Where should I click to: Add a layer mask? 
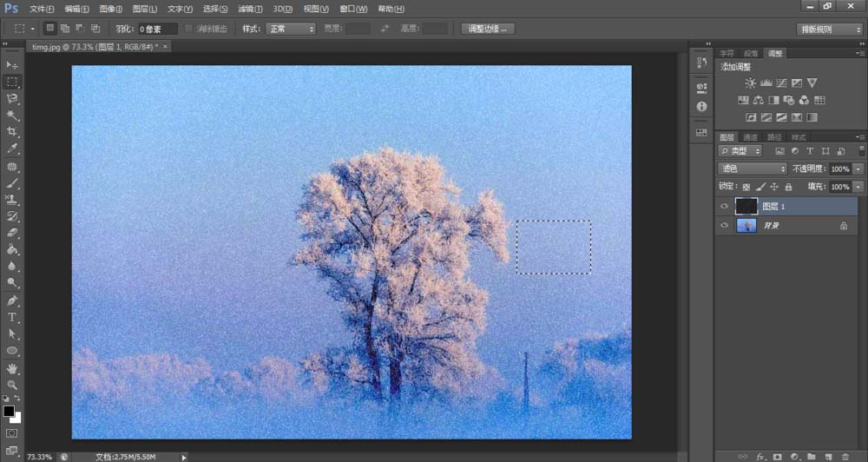click(777, 457)
